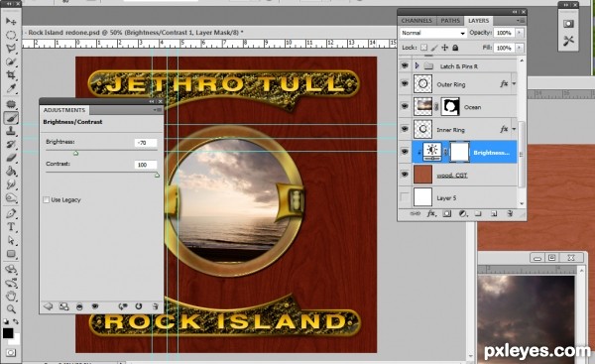The height and width of the screenshot is (364, 595).
Task: Select the Clone Stamp tool
Action: [11, 131]
